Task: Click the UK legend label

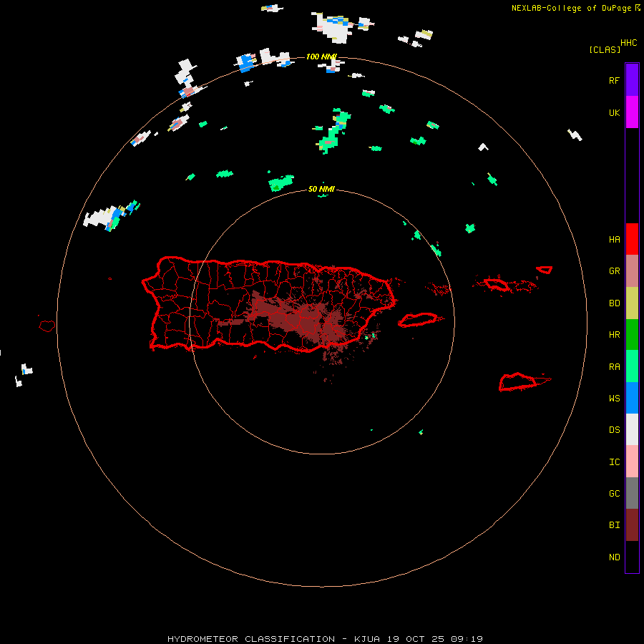Action: [x=614, y=112]
